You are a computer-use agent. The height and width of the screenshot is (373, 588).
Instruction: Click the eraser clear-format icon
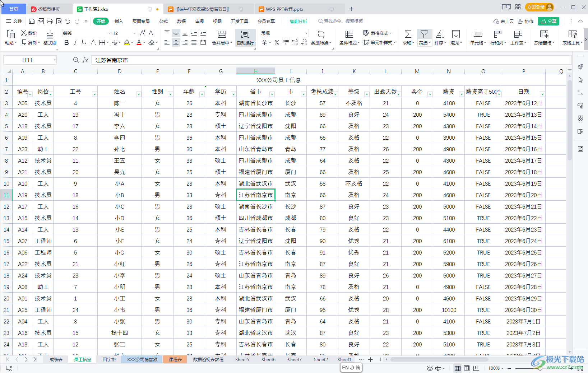pyautogui.click(x=152, y=42)
